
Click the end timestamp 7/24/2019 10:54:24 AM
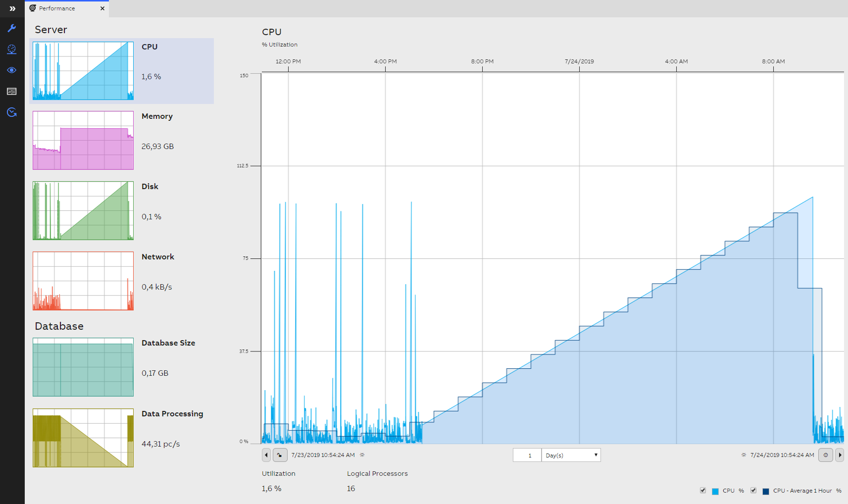click(x=782, y=455)
